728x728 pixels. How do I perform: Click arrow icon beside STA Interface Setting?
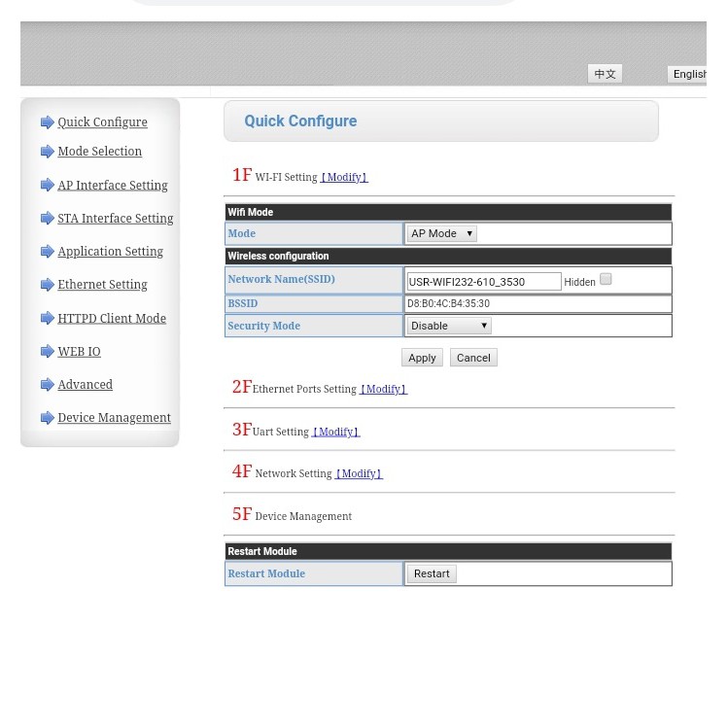(47, 219)
